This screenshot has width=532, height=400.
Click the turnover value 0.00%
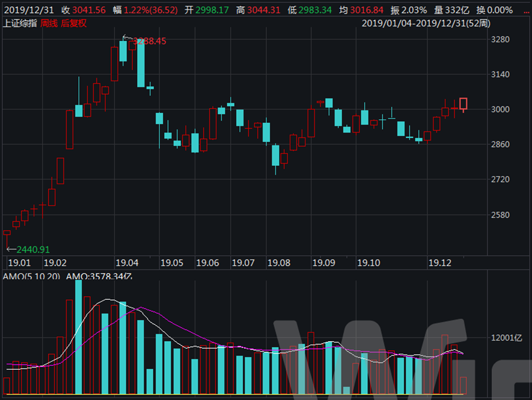pyautogui.click(x=499, y=10)
